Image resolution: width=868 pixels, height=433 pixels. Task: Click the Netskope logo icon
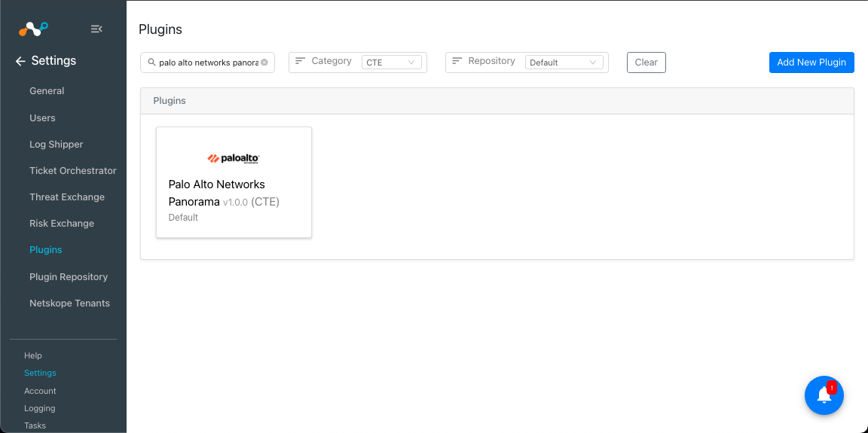(33, 29)
